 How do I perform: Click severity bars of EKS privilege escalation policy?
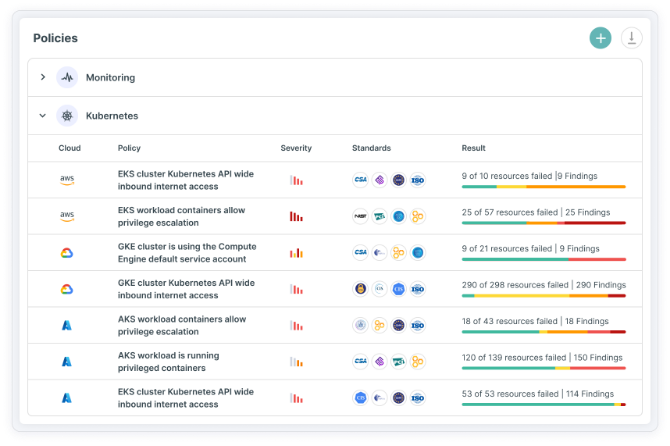pyautogui.click(x=296, y=216)
